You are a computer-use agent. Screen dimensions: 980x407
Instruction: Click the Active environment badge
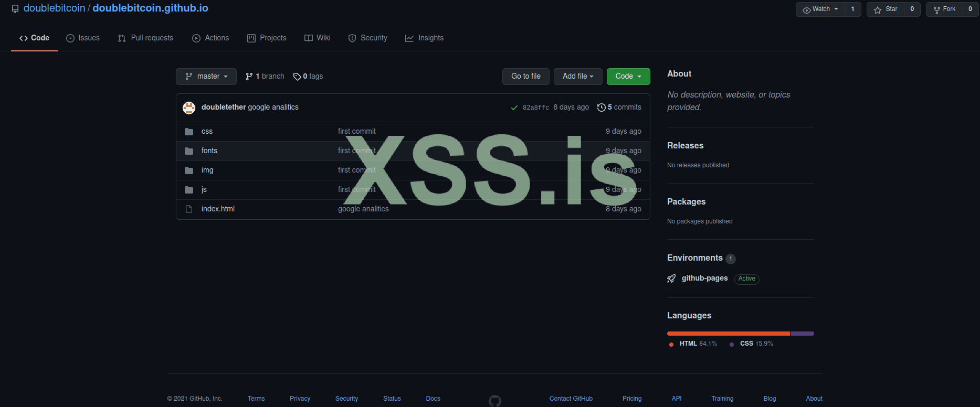pos(747,279)
